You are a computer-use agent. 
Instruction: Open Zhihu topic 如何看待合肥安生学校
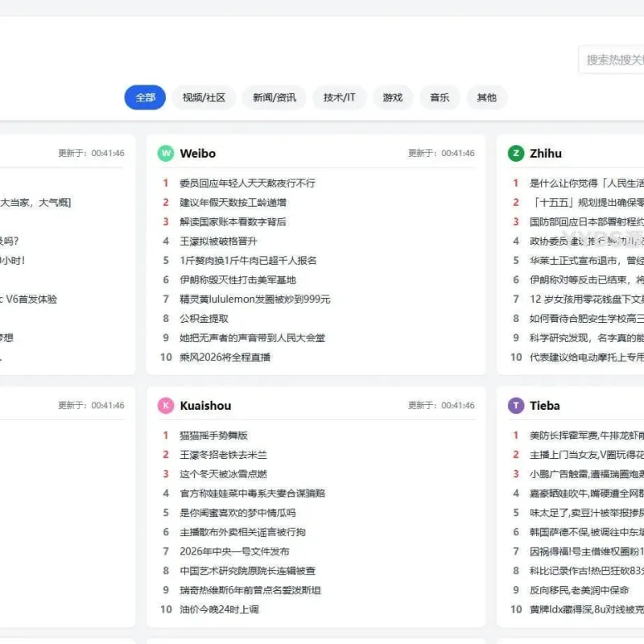(x=587, y=318)
